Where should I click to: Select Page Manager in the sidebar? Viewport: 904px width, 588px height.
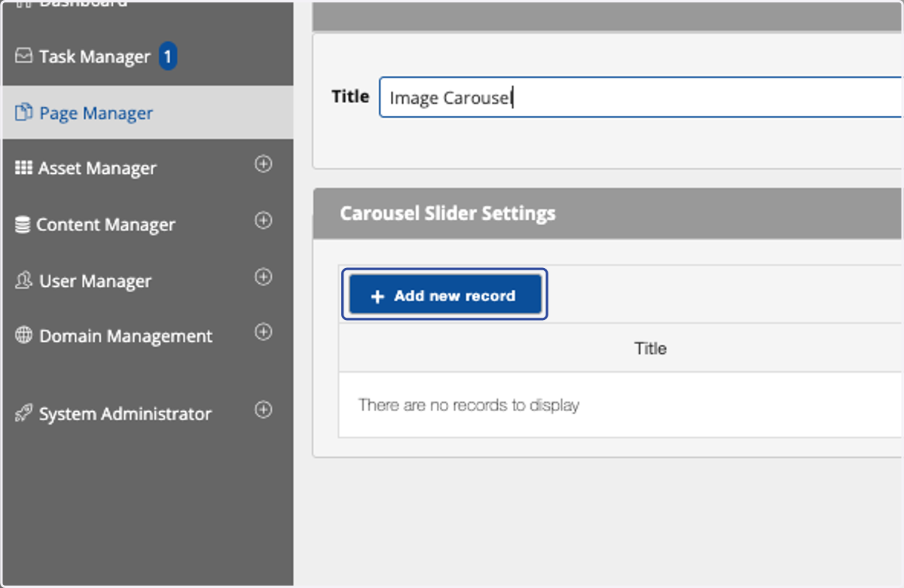(147, 113)
